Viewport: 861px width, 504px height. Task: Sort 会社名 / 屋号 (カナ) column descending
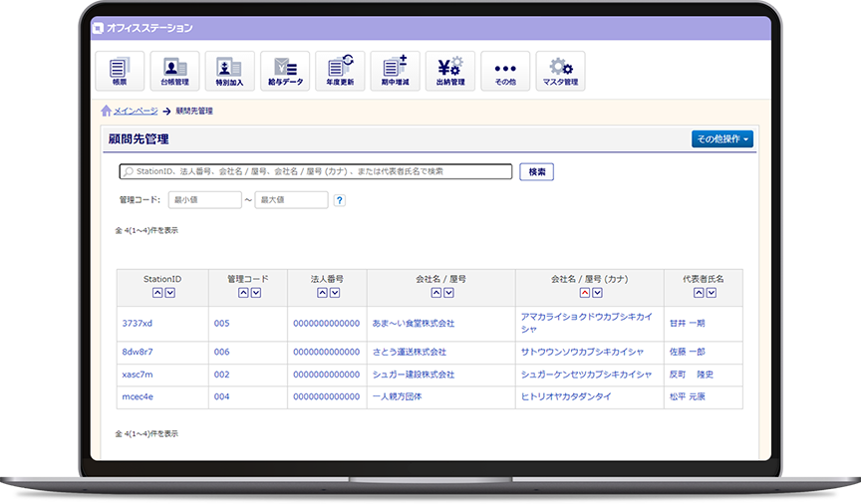click(598, 293)
